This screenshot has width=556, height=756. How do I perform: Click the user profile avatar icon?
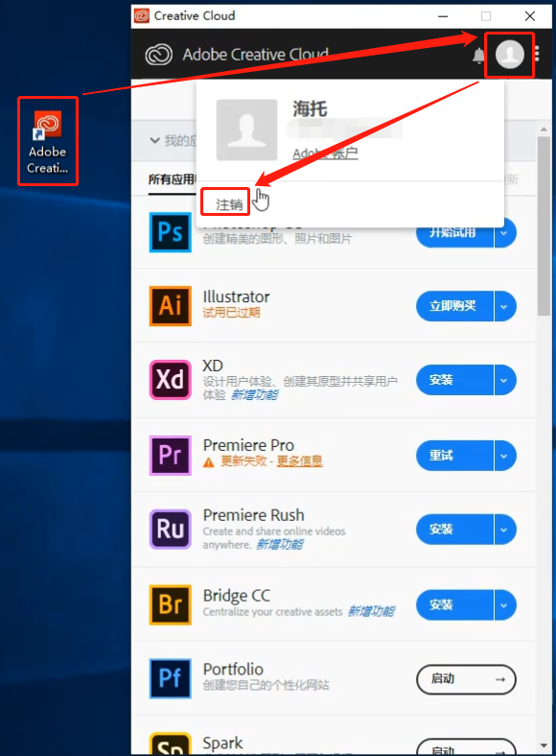[x=510, y=54]
